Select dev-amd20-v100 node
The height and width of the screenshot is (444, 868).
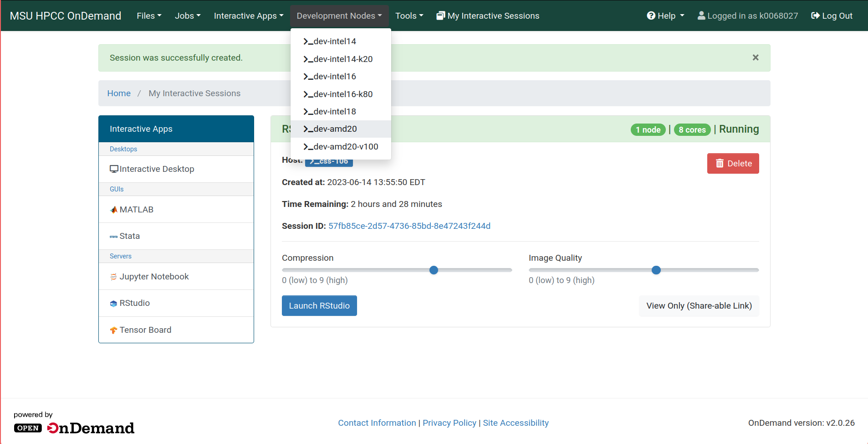pyautogui.click(x=341, y=147)
